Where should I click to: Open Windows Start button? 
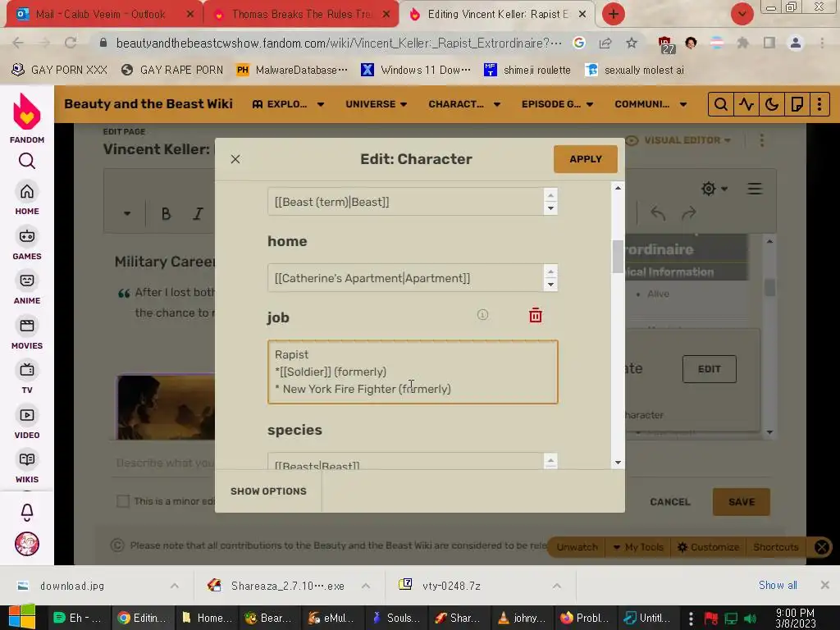22,617
